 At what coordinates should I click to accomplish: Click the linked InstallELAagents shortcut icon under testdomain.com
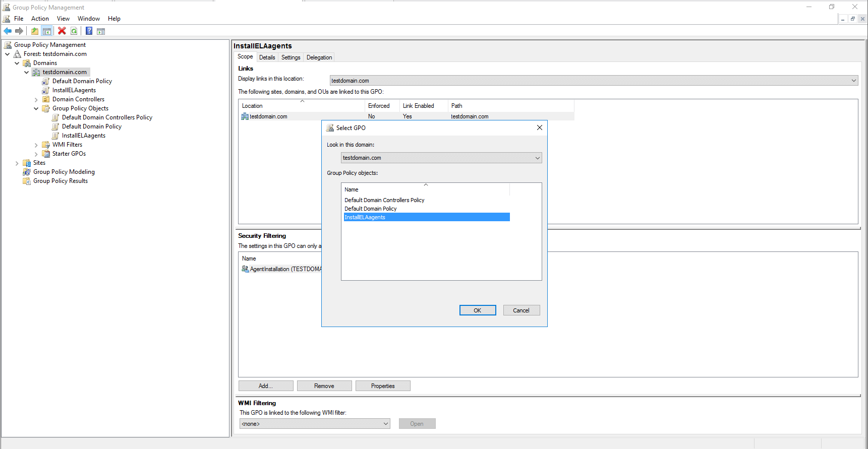coord(46,90)
